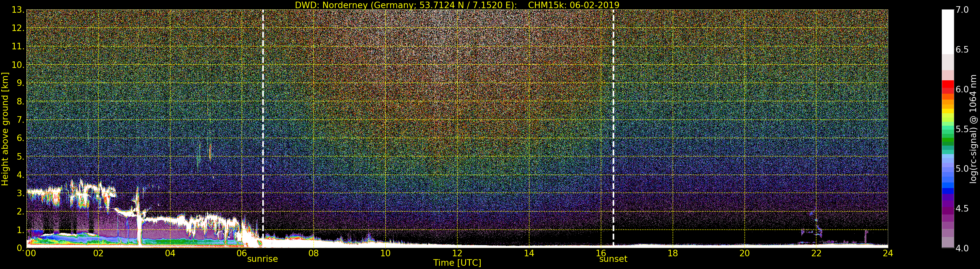Click the height axis tick label 2
980x269 pixels.
21,211
